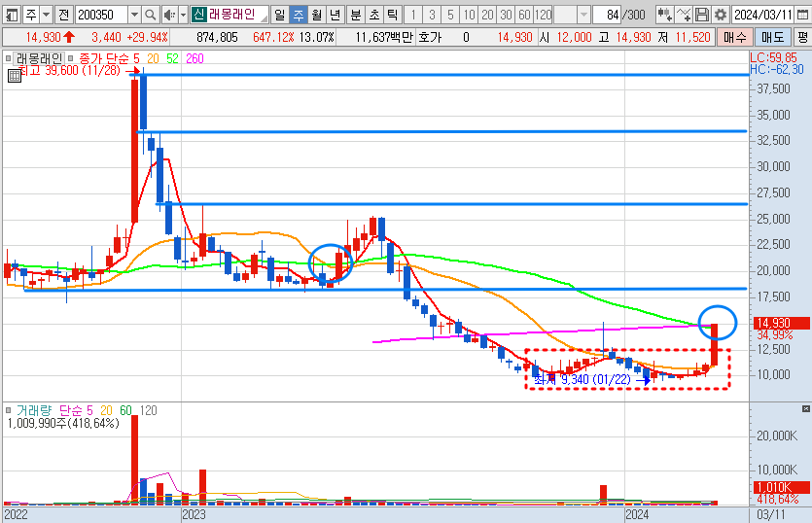Open the calendar date picker icon
The height and width of the screenshot is (523, 812).
pyautogui.click(x=802, y=15)
